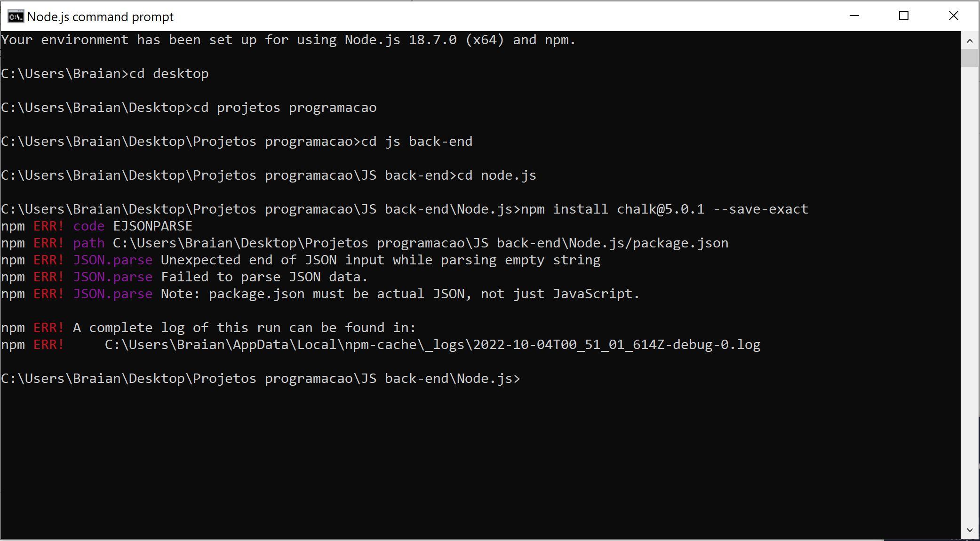980x541 pixels.
Task: Click the npm install command text
Action: [629, 209]
